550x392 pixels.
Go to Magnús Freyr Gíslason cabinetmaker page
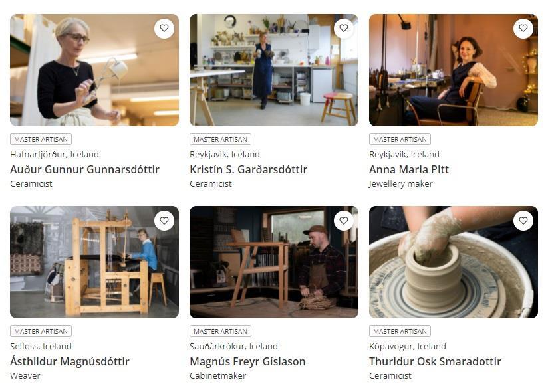(x=247, y=361)
